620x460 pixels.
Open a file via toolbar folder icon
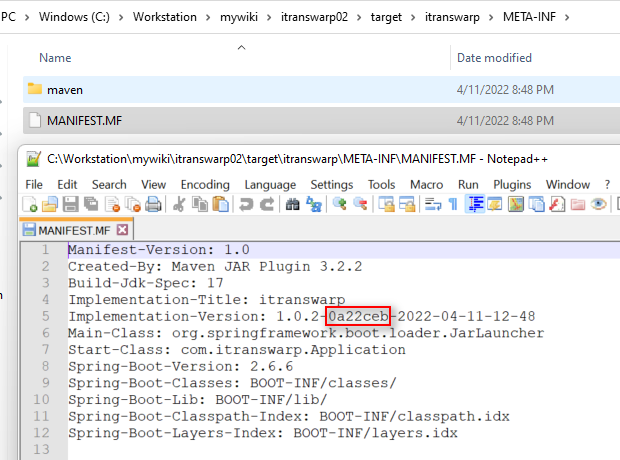tap(50, 204)
